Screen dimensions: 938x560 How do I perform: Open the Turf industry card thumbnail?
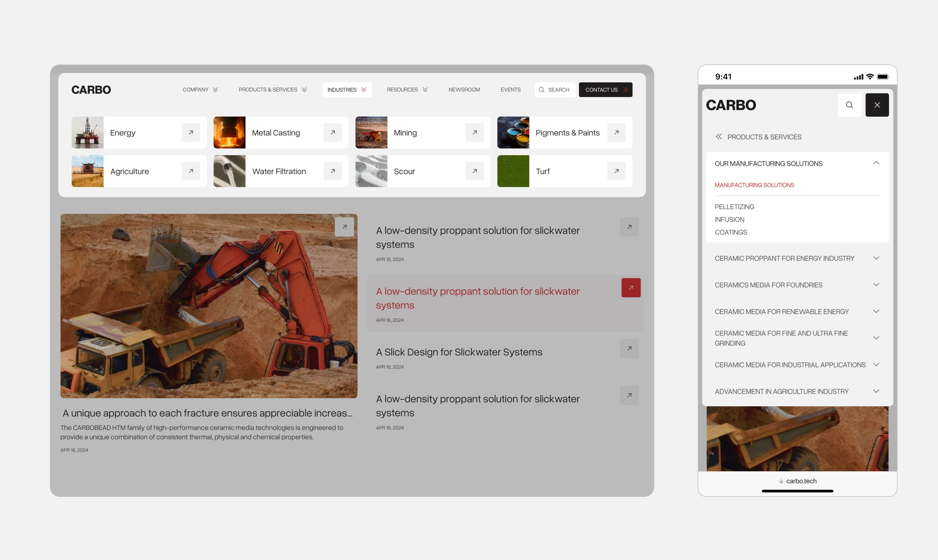coord(513,171)
